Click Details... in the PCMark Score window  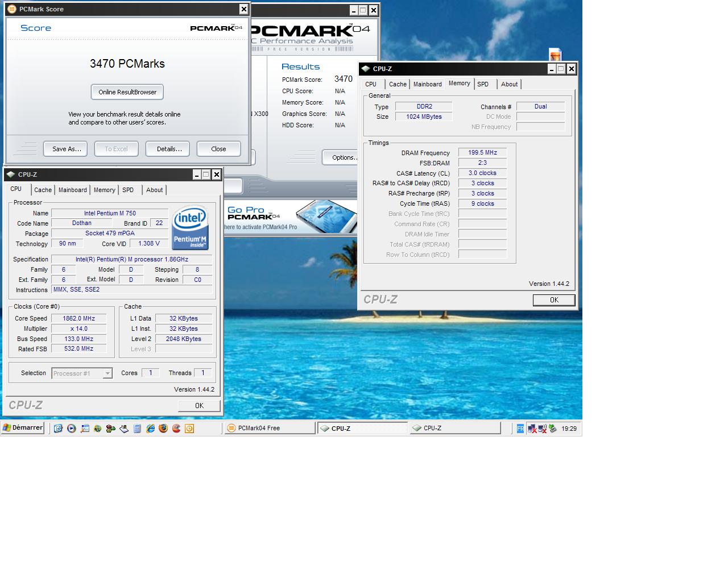[168, 149]
